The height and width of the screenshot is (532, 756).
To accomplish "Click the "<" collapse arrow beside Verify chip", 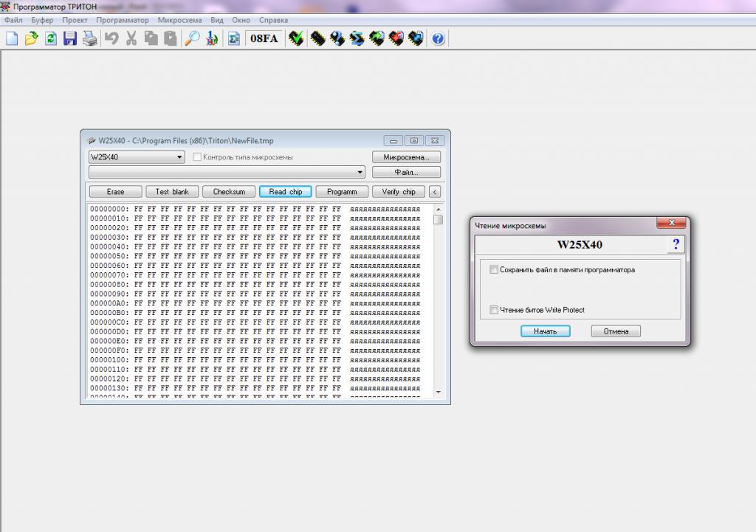I will [x=434, y=192].
